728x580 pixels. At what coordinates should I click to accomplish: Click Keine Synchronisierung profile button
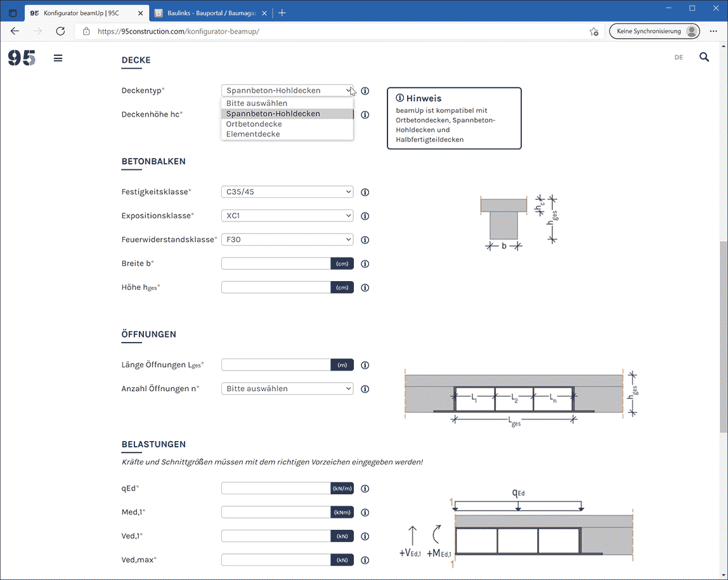(654, 31)
